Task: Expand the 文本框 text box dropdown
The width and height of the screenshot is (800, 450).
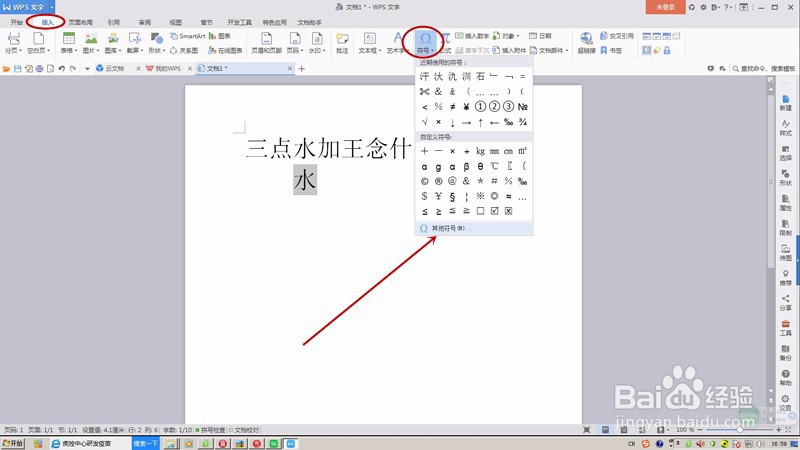Action: click(370, 51)
